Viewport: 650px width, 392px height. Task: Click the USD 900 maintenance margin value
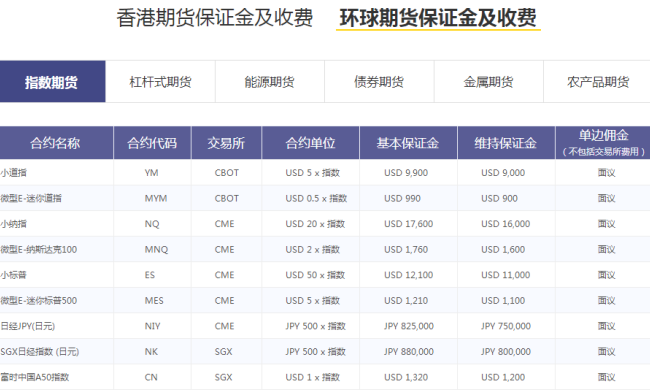[499, 198]
